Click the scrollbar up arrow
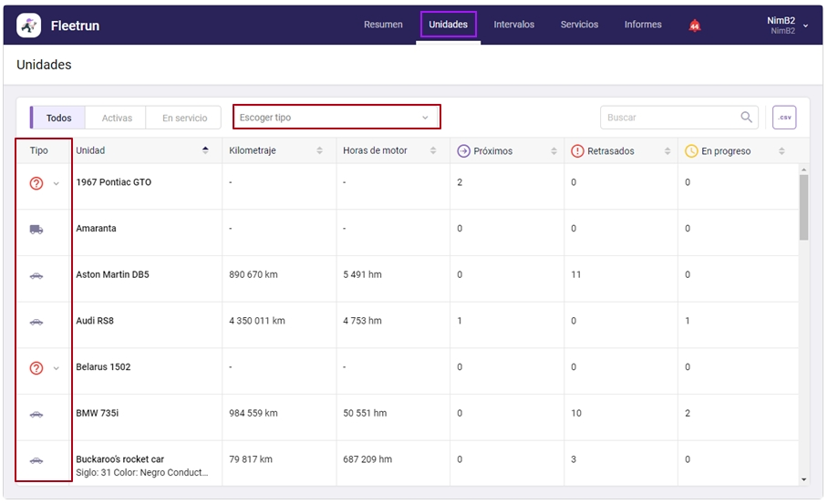Screen dimensions: 828x504 point(803,170)
